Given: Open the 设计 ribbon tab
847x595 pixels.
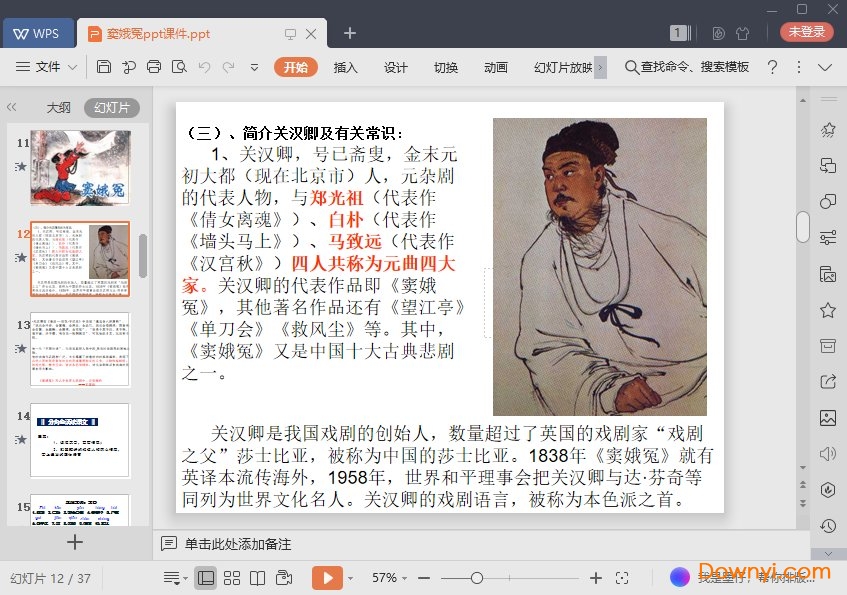Looking at the screenshot, I should [396, 67].
